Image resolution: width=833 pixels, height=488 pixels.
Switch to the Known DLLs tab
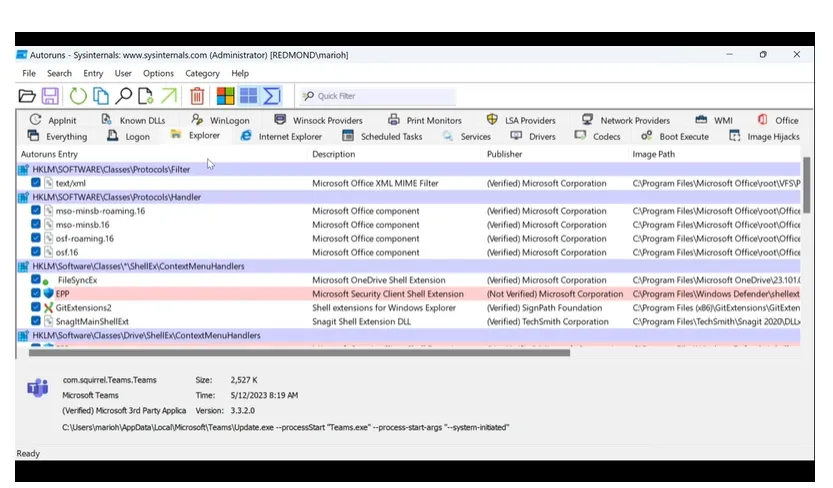click(x=133, y=120)
